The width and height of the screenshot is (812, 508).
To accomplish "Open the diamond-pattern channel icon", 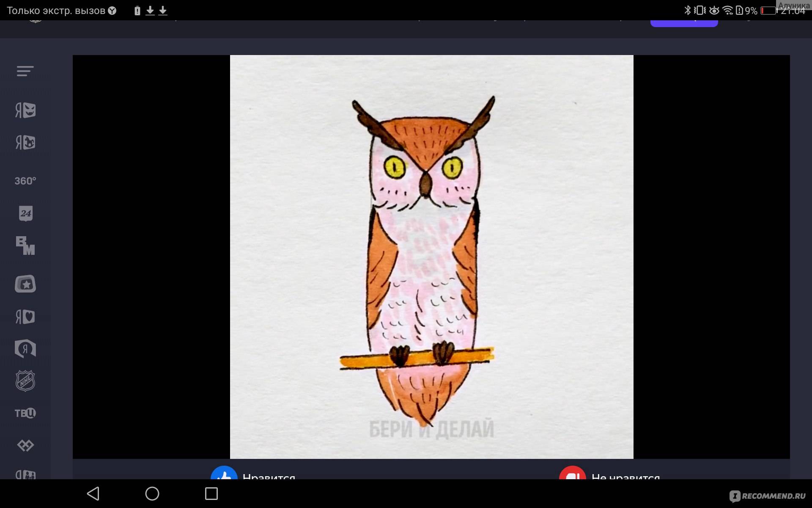I will coord(25,445).
